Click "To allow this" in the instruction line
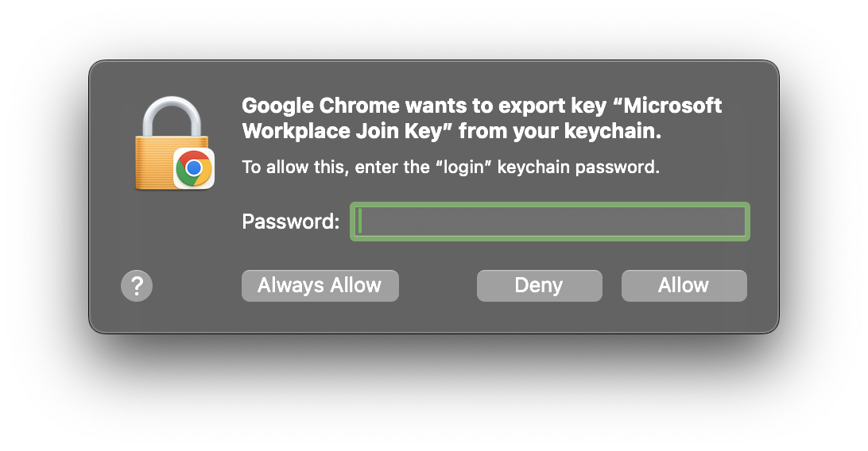The height and width of the screenshot is (451, 868). coord(293,168)
